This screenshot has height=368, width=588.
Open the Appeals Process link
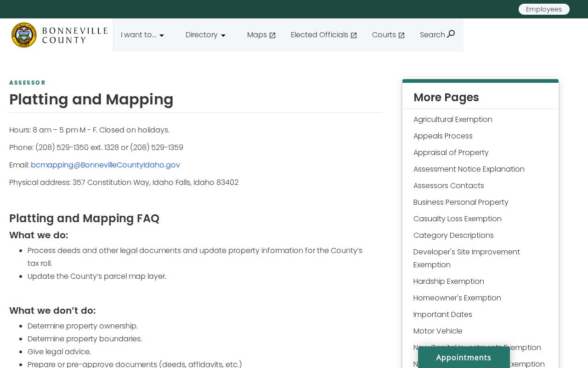[x=443, y=136]
